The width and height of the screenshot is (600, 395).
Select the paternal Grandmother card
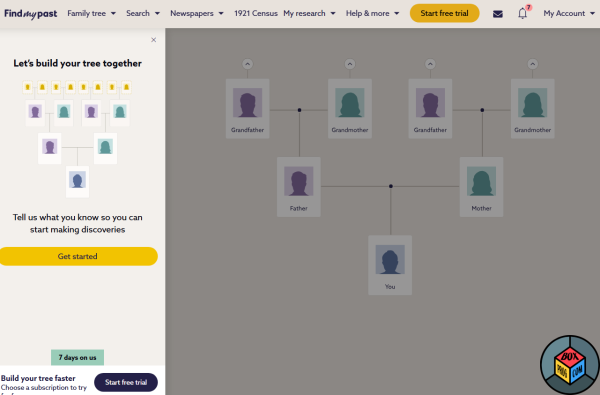coord(350,109)
